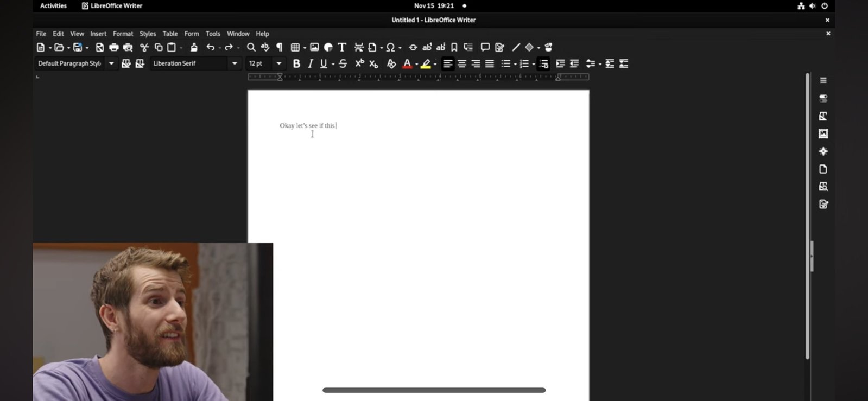Click the Print icon in toolbar
This screenshot has height=401, width=868.
[113, 48]
